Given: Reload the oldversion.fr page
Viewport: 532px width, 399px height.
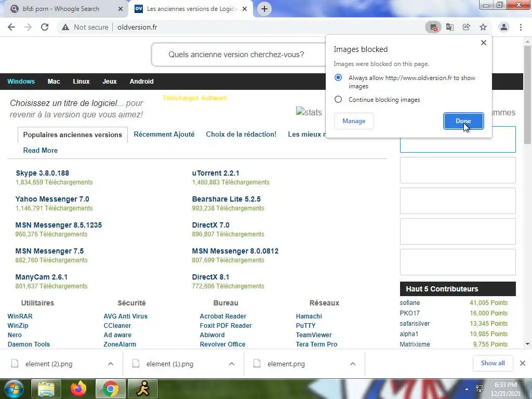Looking at the screenshot, I should [45, 27].
